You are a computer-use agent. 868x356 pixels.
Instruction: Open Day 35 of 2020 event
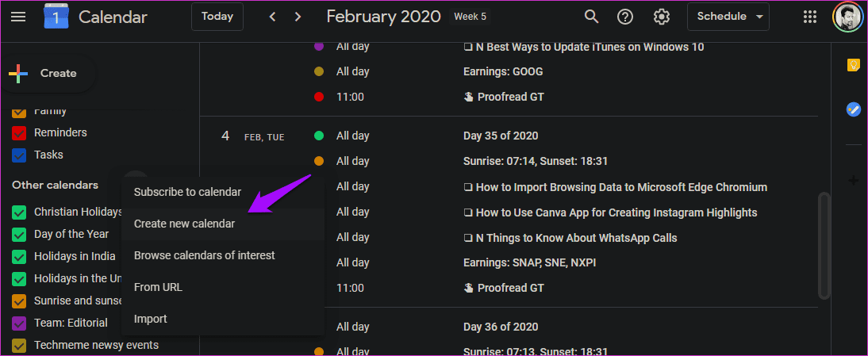pyautogui.click(x=501, y=136)
